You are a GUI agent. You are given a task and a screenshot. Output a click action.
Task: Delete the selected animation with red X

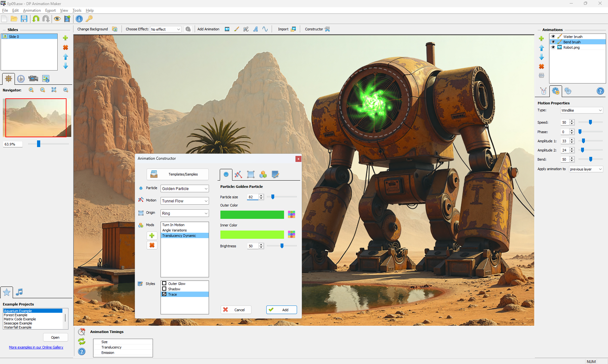[x=541, y=66]
